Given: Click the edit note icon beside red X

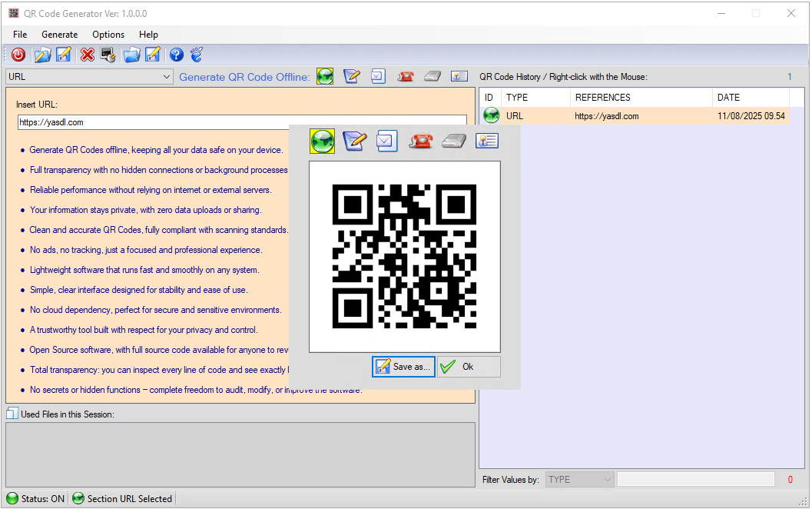Looking at the screenshot, I should pyautogui.click(x=64, y=55).
